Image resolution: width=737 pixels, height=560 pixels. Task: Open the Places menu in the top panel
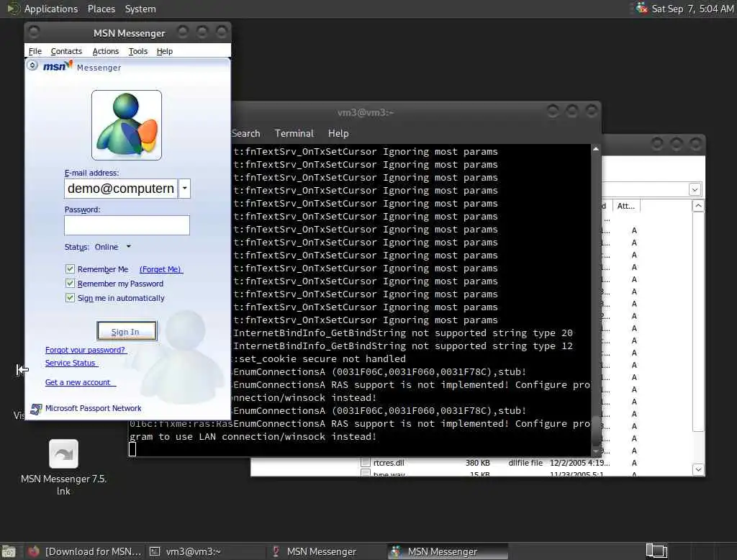(101, 9)
